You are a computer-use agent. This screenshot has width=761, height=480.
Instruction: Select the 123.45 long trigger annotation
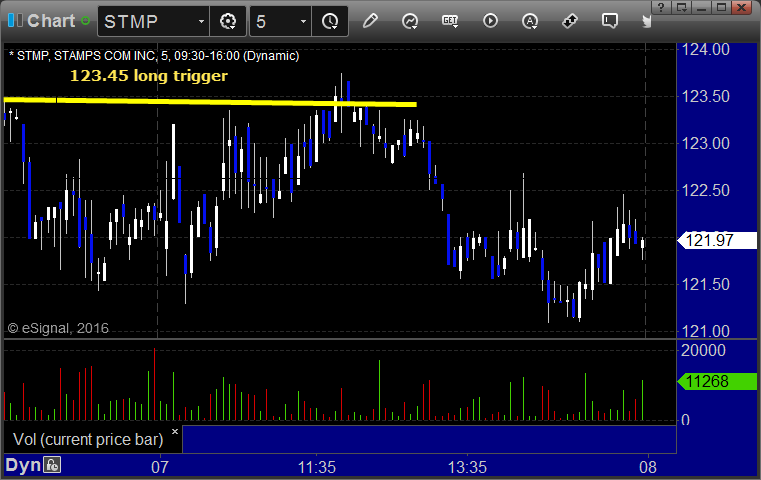point(149,76)
